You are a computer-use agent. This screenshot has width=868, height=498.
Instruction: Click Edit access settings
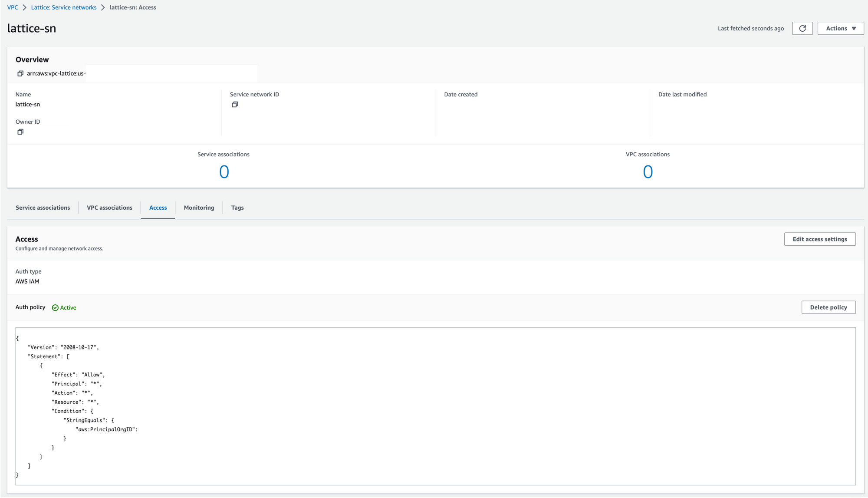click(x=819, y=239)
